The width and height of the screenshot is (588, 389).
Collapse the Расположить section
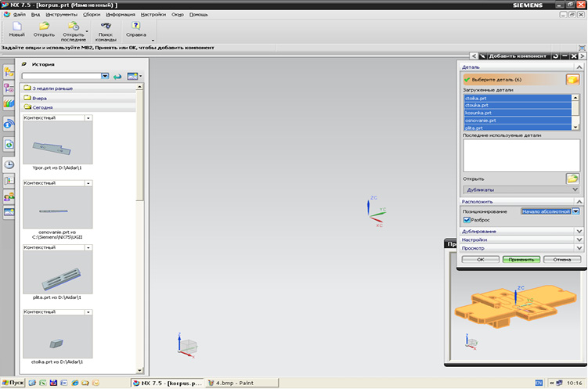click(x=521, y=202)
